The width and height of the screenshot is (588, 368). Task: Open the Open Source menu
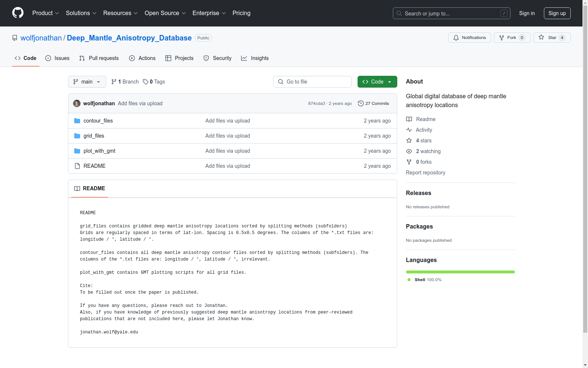(x=165, y=13)
